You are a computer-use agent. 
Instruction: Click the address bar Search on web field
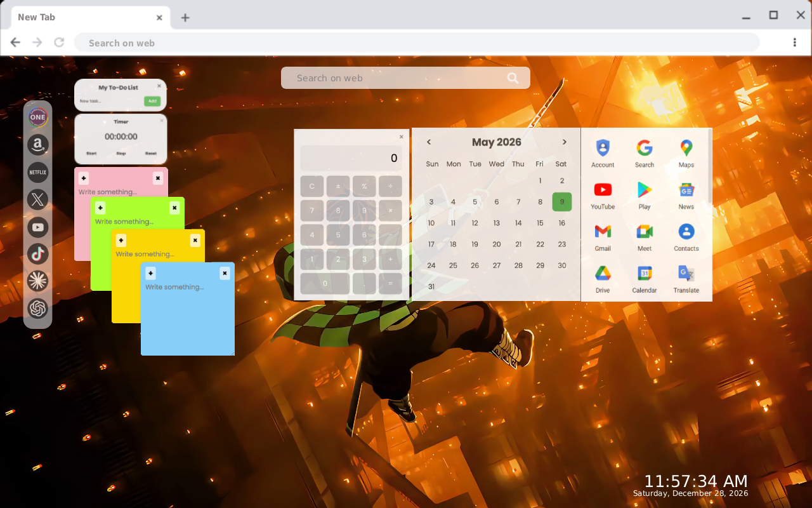417,43
